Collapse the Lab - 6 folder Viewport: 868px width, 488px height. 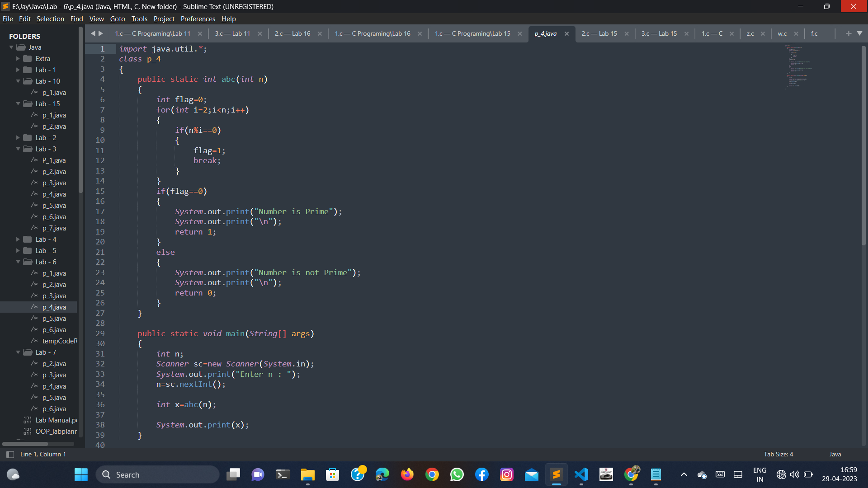(x=18, y=262)
